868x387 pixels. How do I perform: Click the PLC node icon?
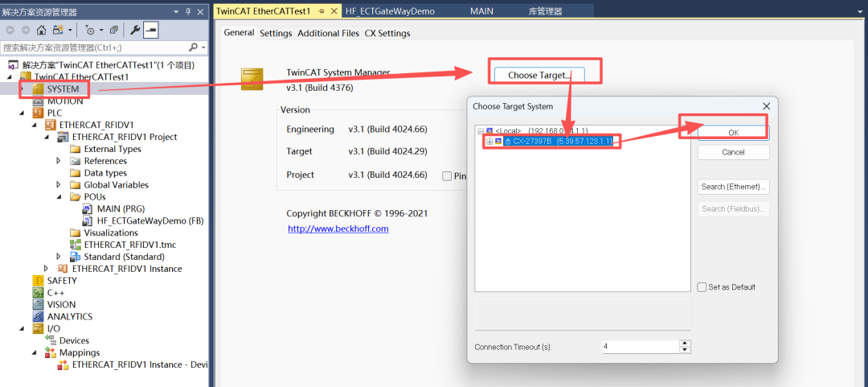pos(39,113)
